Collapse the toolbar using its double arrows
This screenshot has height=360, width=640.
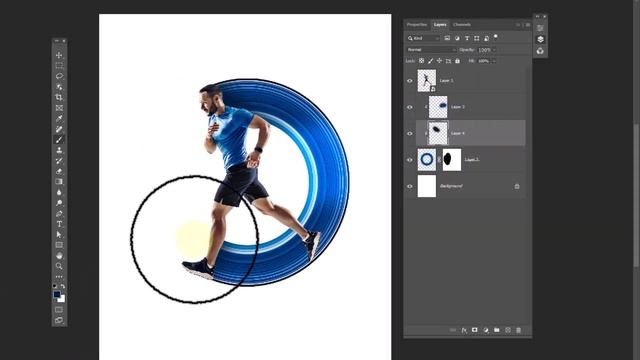[57, 41]
